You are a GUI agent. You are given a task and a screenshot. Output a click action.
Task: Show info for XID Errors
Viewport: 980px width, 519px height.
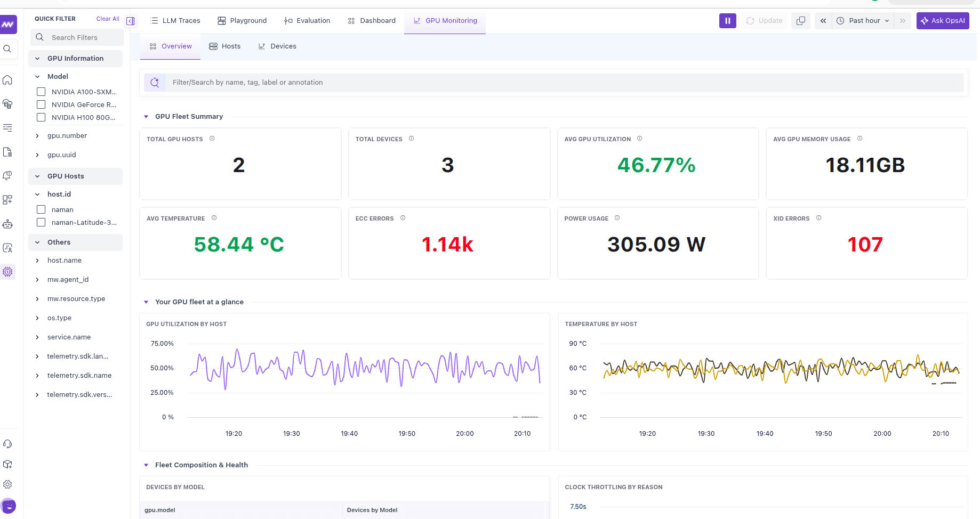[818, 218]
